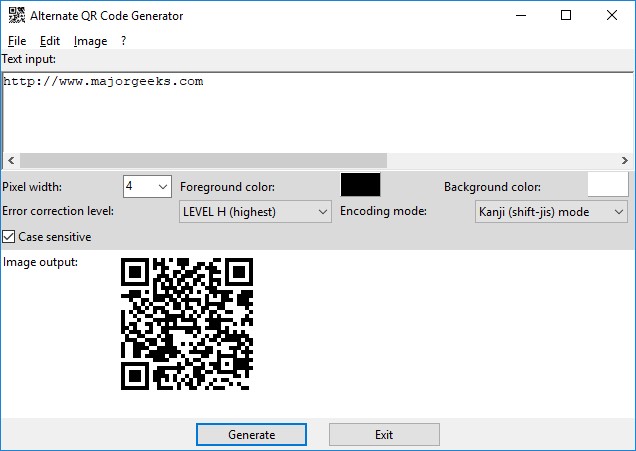Pick the black foreground color swatch
The image size is (636, 451).
[x=361, y=185]
